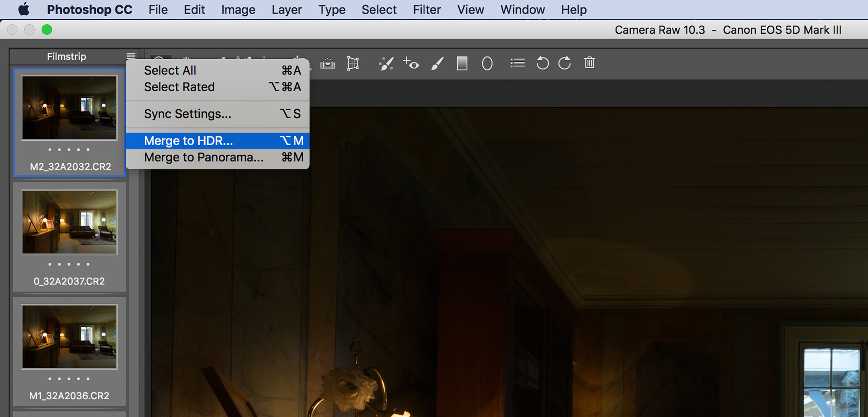The image size is (868, 417).
Task: Open the Window menu
Action: (x=523, y=9)
